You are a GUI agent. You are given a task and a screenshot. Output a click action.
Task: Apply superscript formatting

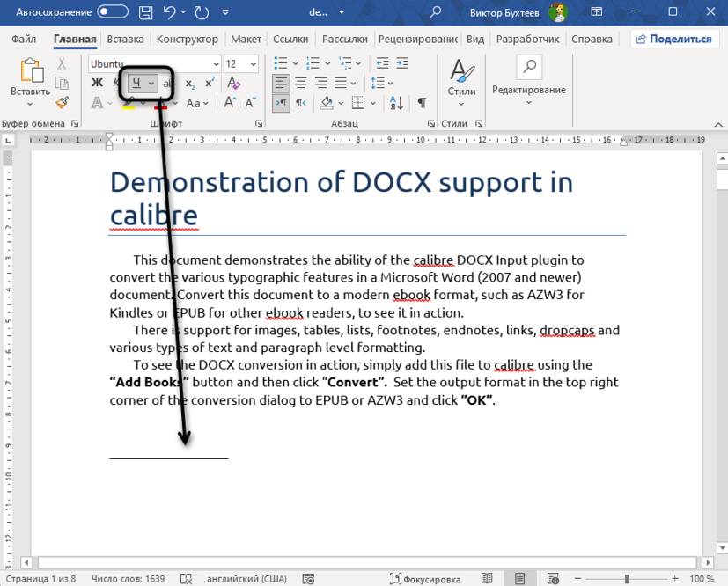pyautogui.click(x=210, y=83)
